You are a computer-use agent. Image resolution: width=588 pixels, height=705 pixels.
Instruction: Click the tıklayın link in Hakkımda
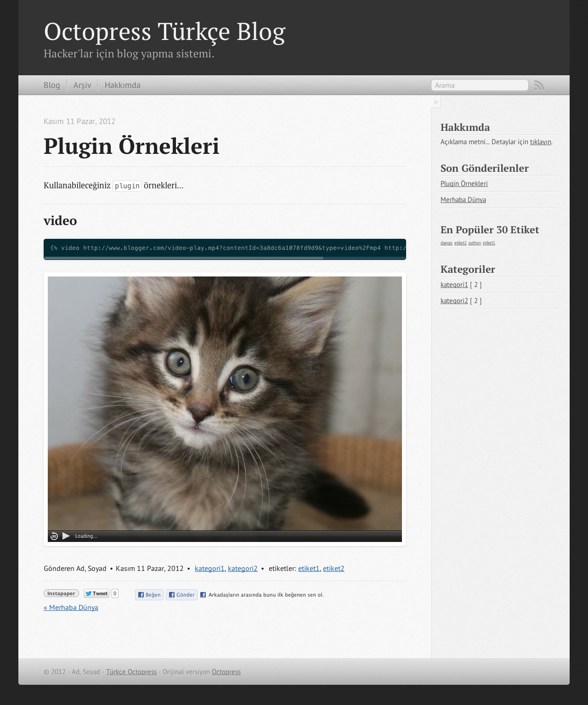click(540, 142)
